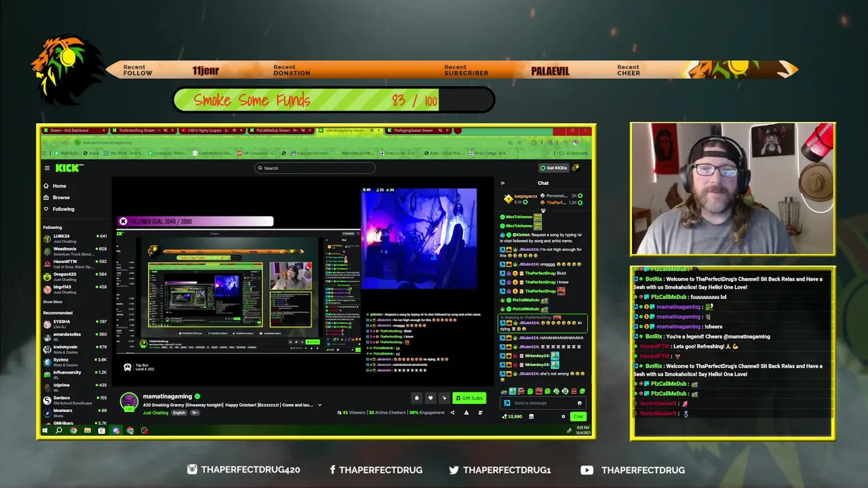Open recommended channel amandasoliss
The image size is (868, 488).
click(x=75, y=336)
